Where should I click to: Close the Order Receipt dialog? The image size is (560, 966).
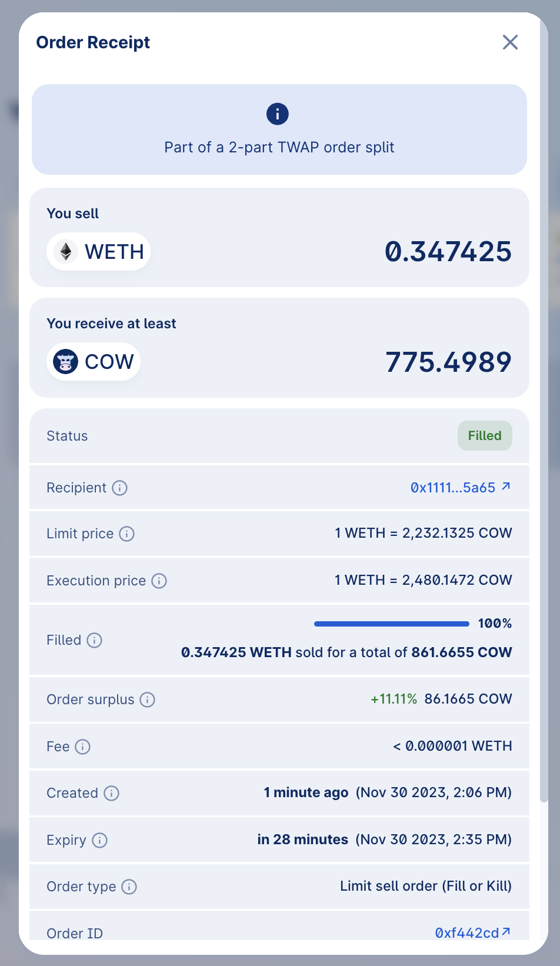pos(510,42)
